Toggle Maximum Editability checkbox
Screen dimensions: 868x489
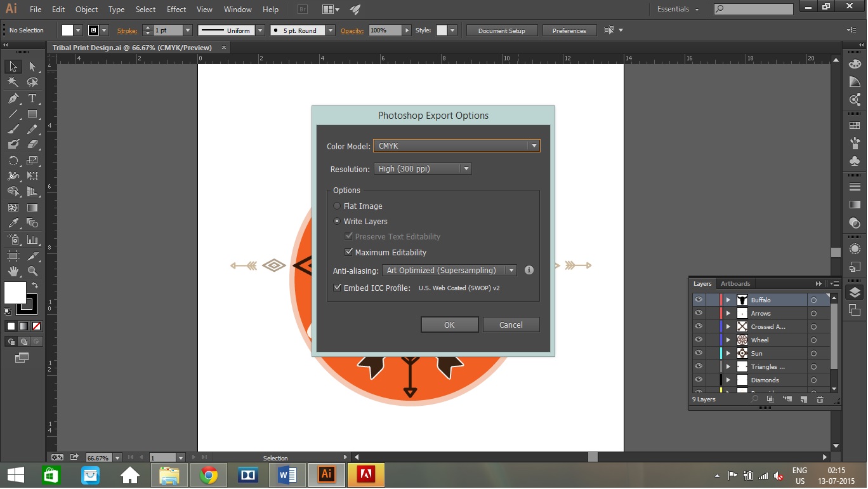[348, 252]
